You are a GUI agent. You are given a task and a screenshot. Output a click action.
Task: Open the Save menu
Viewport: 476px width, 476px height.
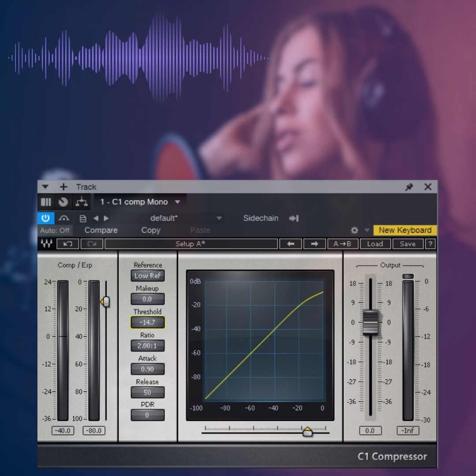tap(407, 244)
